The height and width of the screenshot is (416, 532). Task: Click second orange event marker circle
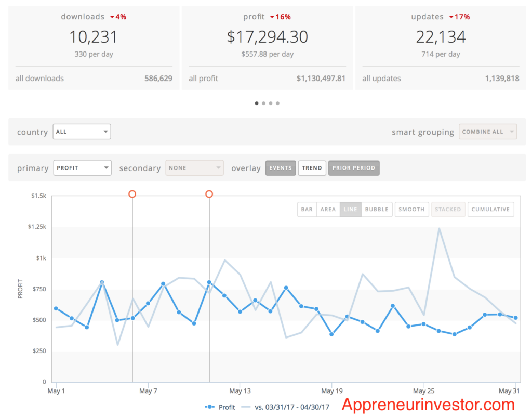[209, 194]
